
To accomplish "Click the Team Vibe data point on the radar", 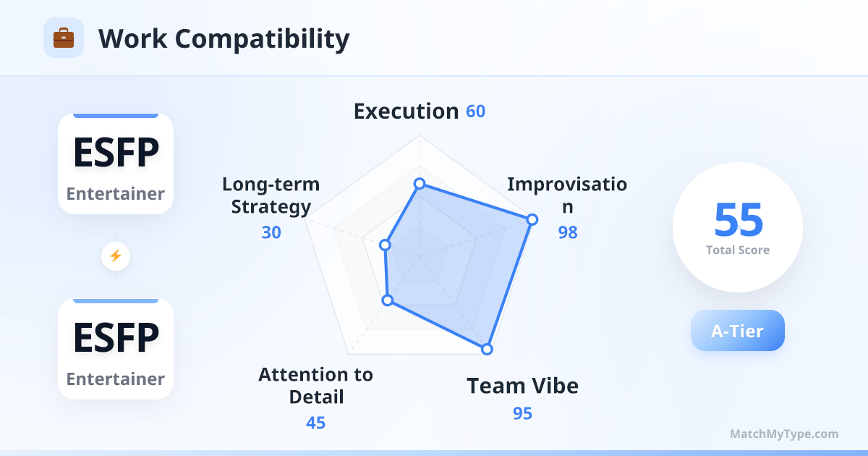I will 487,349.
